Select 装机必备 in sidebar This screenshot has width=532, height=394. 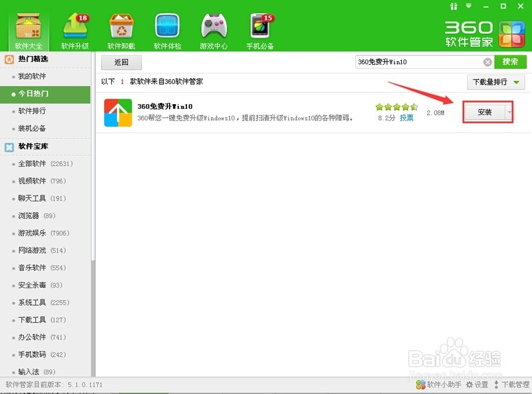[x=32, y=128]
